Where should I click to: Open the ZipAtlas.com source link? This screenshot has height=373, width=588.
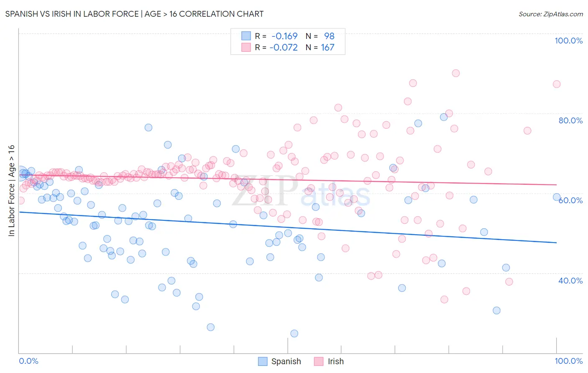[x=551, y=14]
